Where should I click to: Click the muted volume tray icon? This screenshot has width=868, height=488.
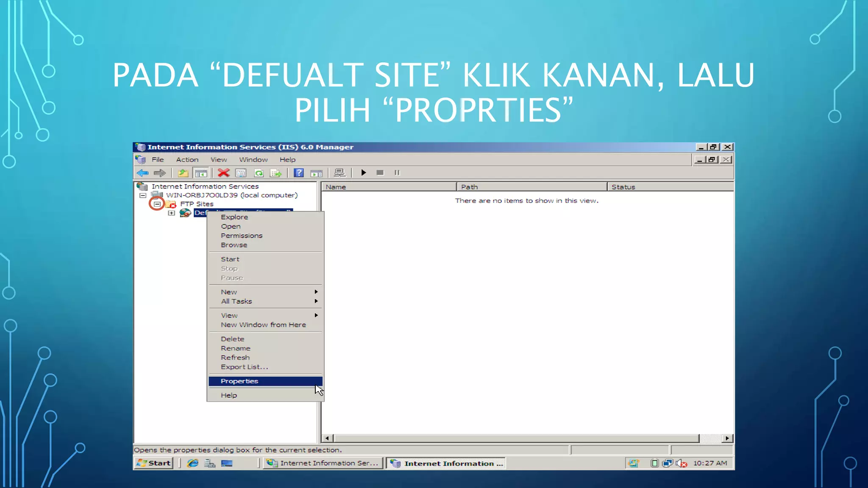682,463
